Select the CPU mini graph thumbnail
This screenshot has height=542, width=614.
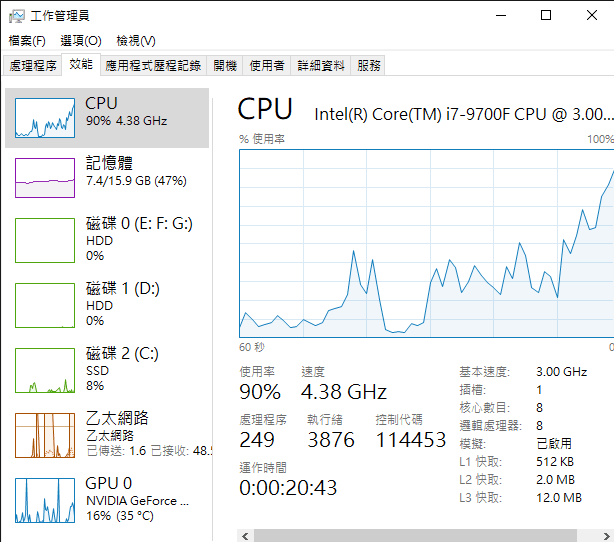click(x=45, y=118)
